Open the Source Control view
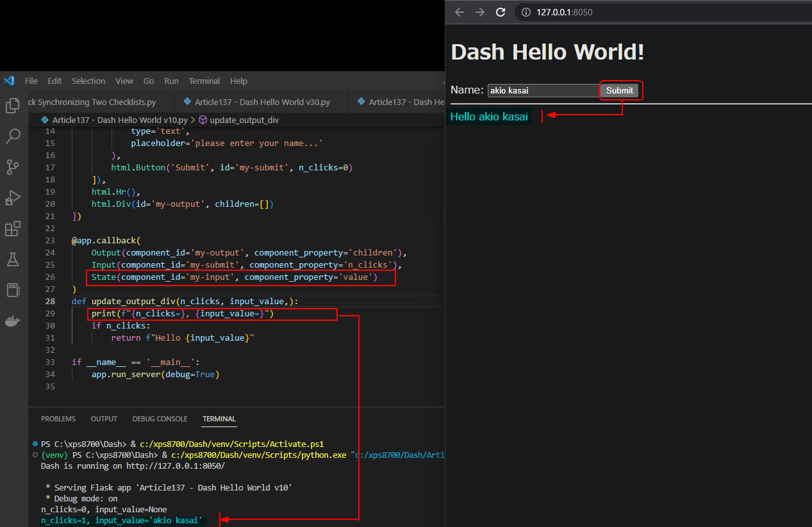This screenshot has height=527, width=812. click(13, 167)
